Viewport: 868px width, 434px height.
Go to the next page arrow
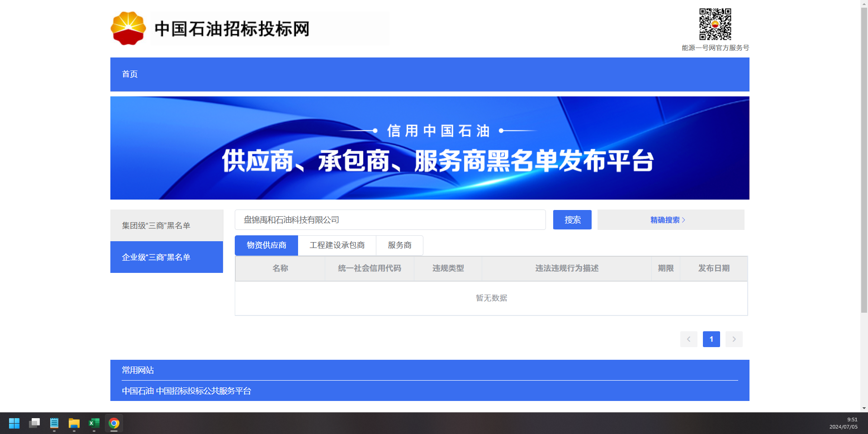pyautogui.click(x=734, y=339)
